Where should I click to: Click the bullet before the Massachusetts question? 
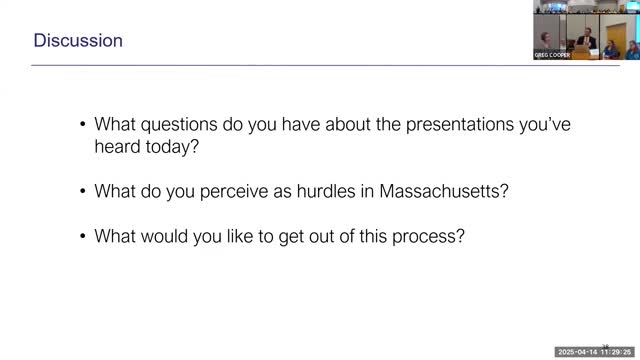[83, 191]
